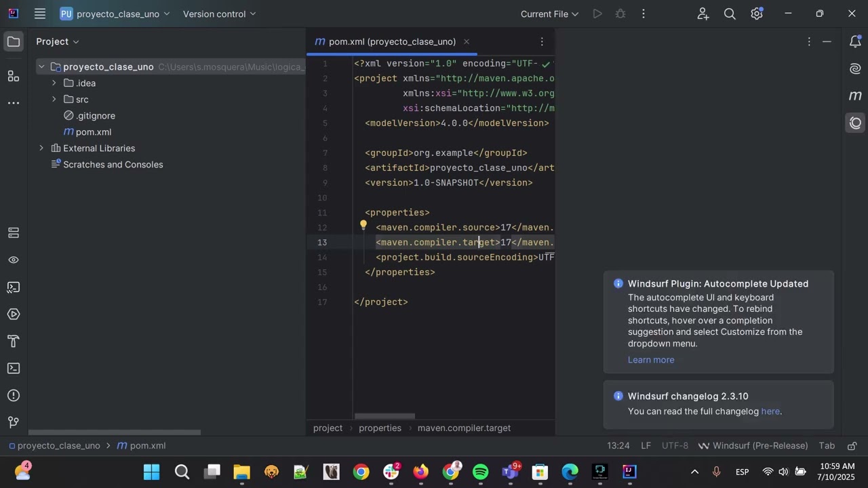This screenshot has width=868, height=488.
Task: Open the Services tool window
Action: 14,314
